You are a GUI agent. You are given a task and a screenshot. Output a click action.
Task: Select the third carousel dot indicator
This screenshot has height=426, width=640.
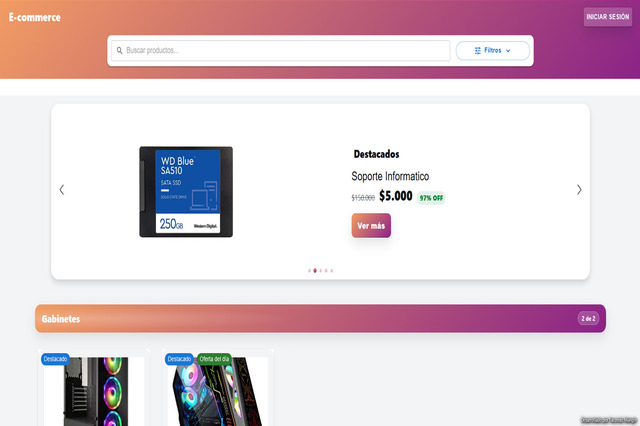pyautogui.click(x=320, y=271)
